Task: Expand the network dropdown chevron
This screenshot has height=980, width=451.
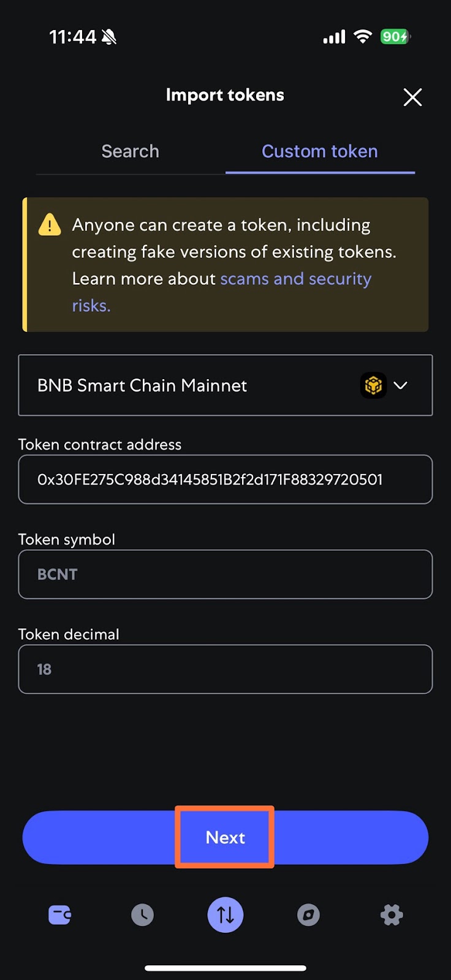Action: coord(401,385)
